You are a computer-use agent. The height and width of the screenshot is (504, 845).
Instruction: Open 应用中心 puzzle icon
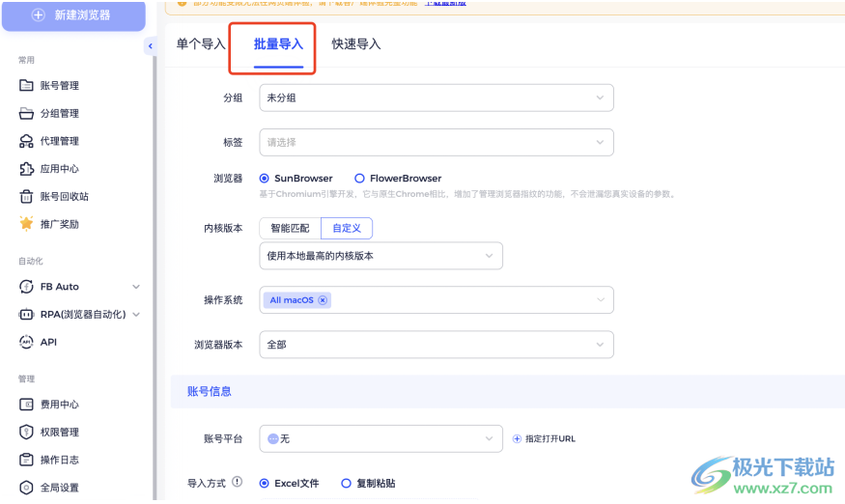point(26,169)
